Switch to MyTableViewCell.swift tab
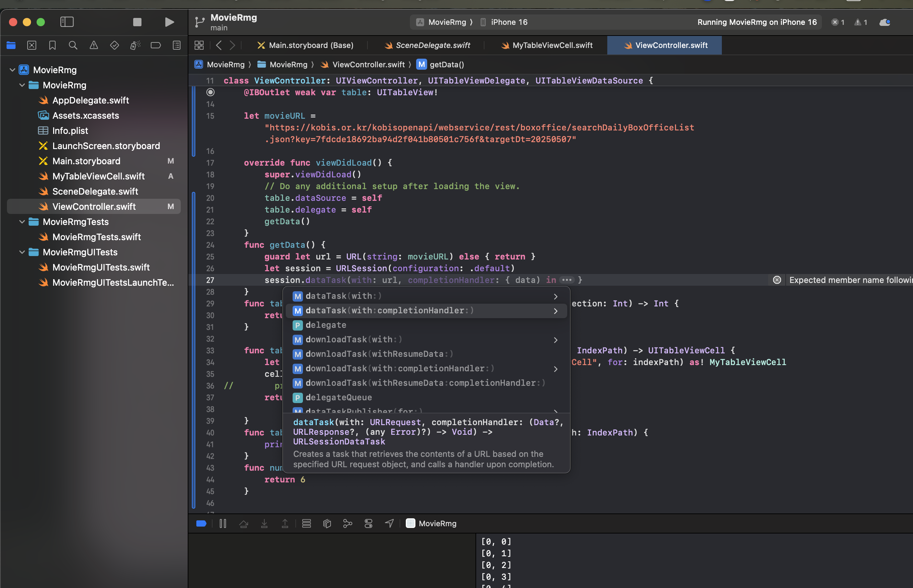913x588 pixels. point(547,46)
